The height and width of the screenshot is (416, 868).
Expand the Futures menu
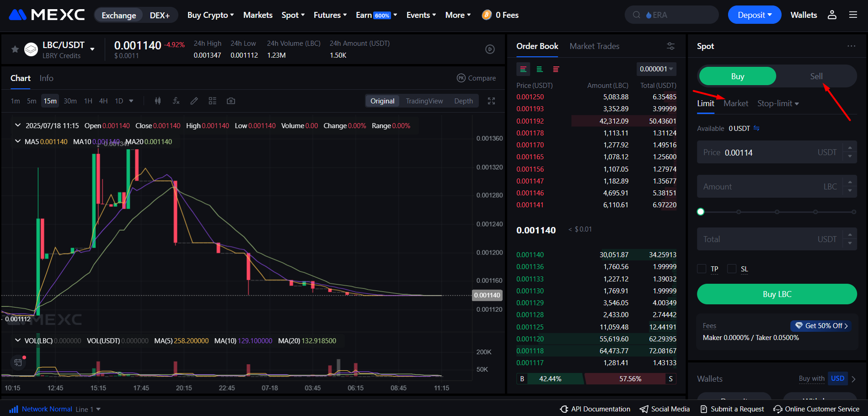point(330,15)
